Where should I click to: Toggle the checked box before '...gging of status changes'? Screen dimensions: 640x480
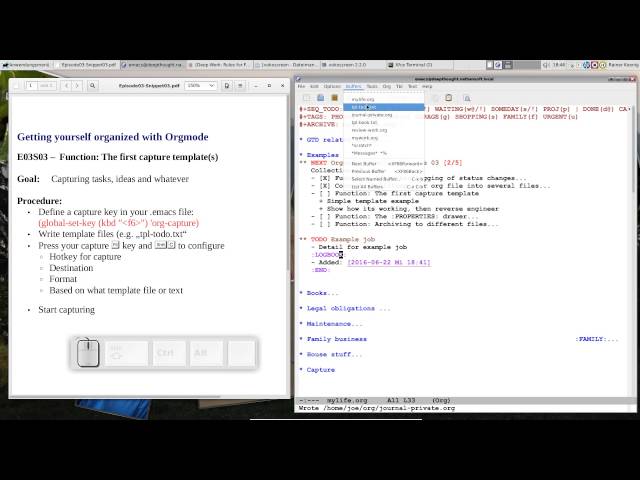click(325, 178)
